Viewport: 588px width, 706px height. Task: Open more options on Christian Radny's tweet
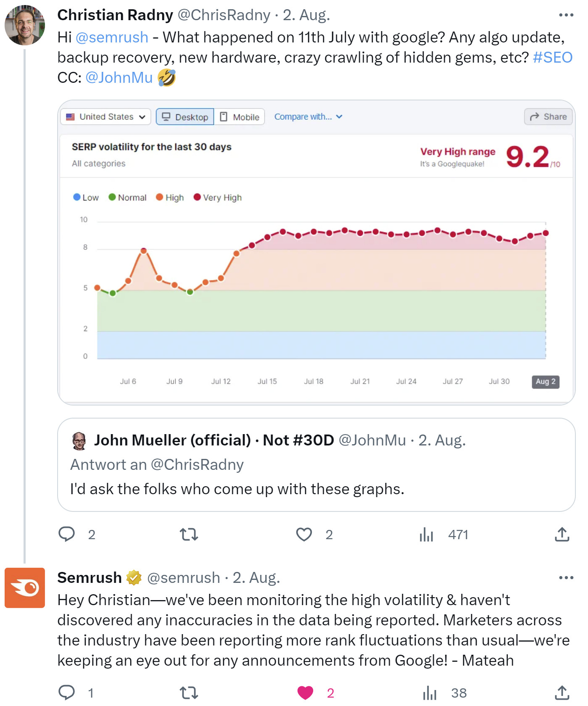point(566,15)
